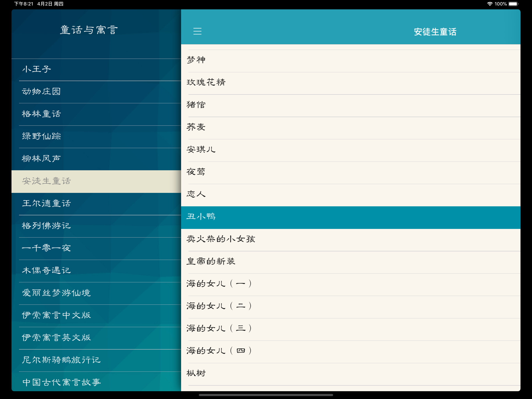The image size is (532, 399).
Task: Open 海的女儿（三）chapter
Action: click(351, 329)
